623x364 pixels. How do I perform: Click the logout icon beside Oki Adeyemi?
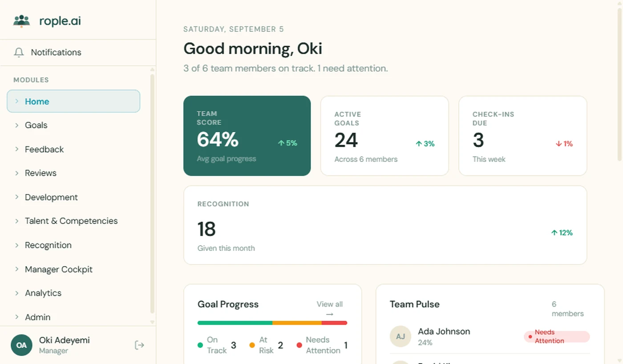click(139, 345)
